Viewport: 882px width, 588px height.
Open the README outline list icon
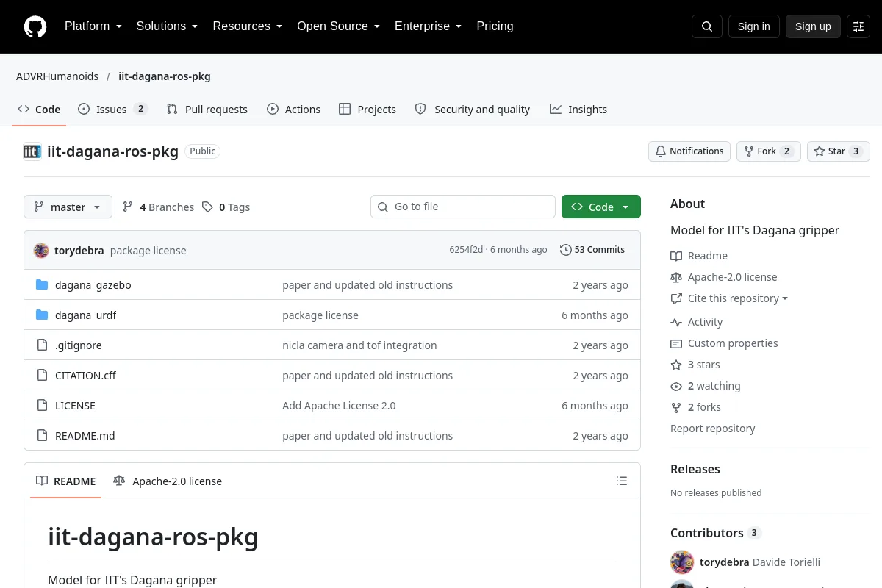(x=622, y=481)
